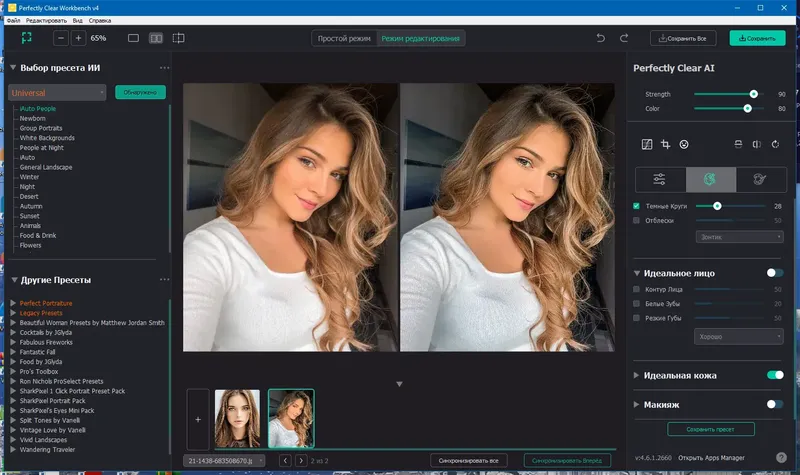Open the help question mark icon
This screenshot has height=475, width=800.
pyautogui.click(x=781, y=458)
